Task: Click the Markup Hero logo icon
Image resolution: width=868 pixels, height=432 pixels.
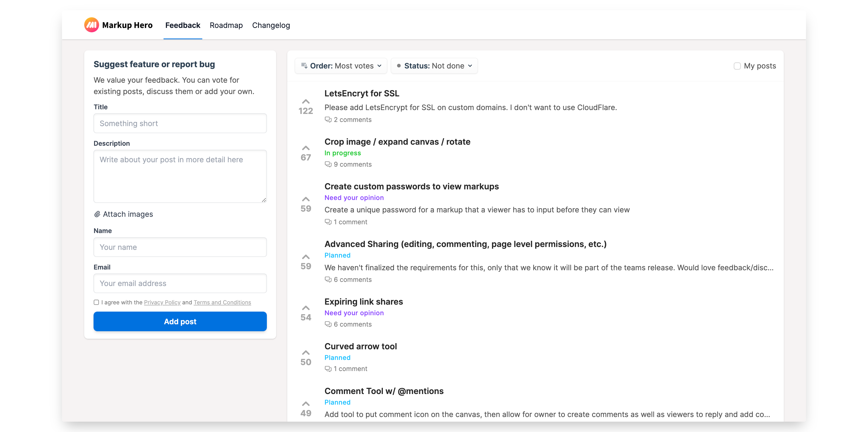Action: coord(91,25)
